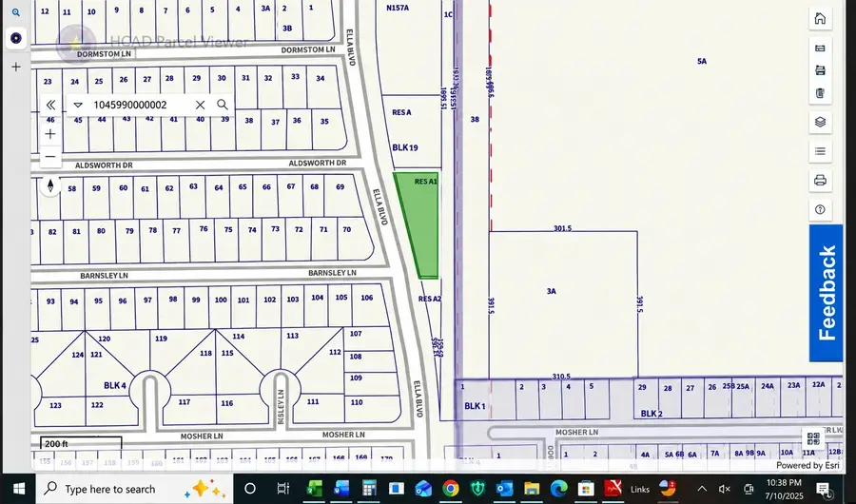Screen dimensions: 856x504
Task: Zoom out with the minus button
Action: 50,157
